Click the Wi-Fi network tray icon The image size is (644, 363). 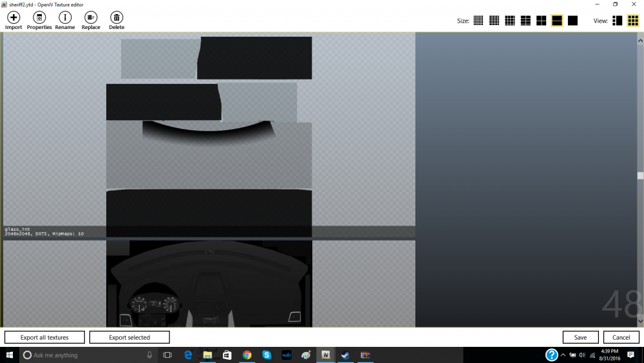tap(592, 355)
